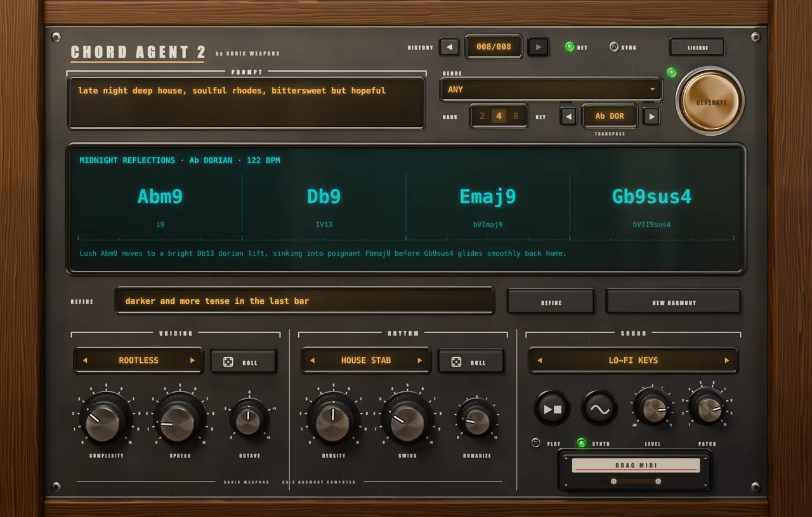Image resolution: width=812 pixels, height=517 pixels.
Task: Open the Ab DOR key display
Action: [610, 116]
